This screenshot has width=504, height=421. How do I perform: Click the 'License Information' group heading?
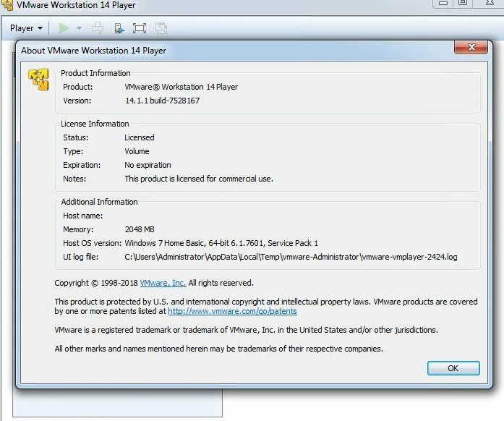coord(95,124)
